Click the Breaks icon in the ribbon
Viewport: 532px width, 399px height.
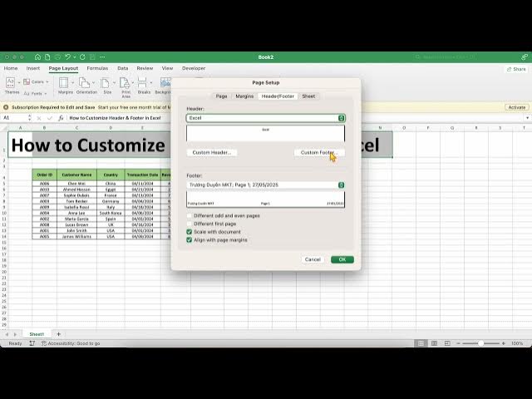142,82
